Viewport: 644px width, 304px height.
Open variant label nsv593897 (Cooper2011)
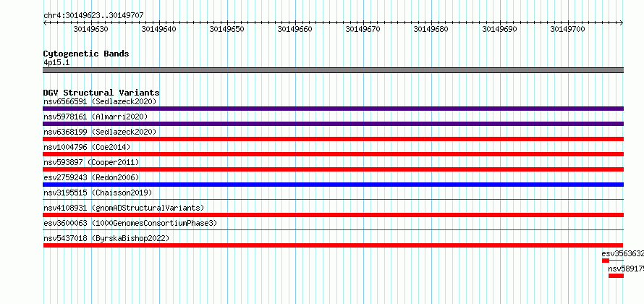91,162
